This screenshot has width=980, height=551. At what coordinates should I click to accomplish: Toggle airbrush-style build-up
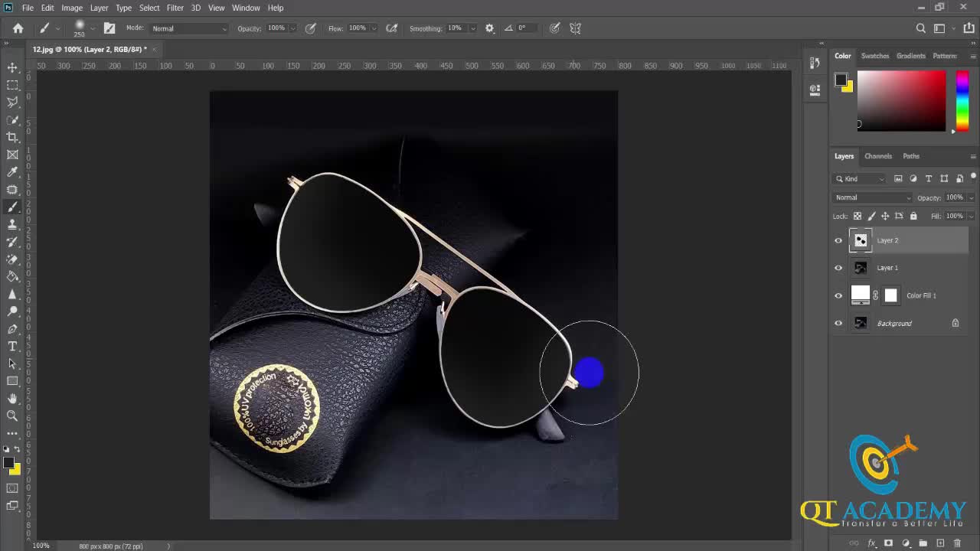[392, 28]
